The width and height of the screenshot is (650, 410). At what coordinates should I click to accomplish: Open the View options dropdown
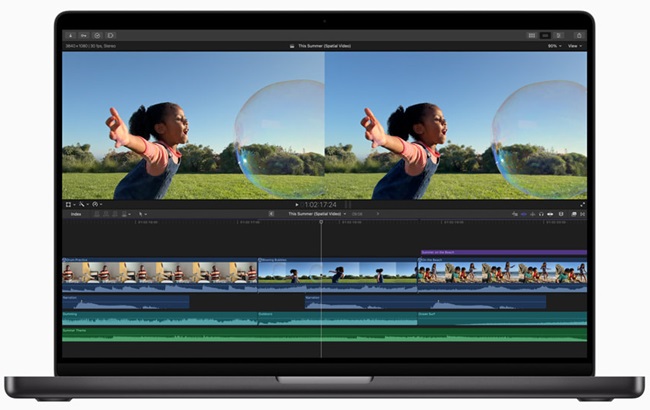575,45
